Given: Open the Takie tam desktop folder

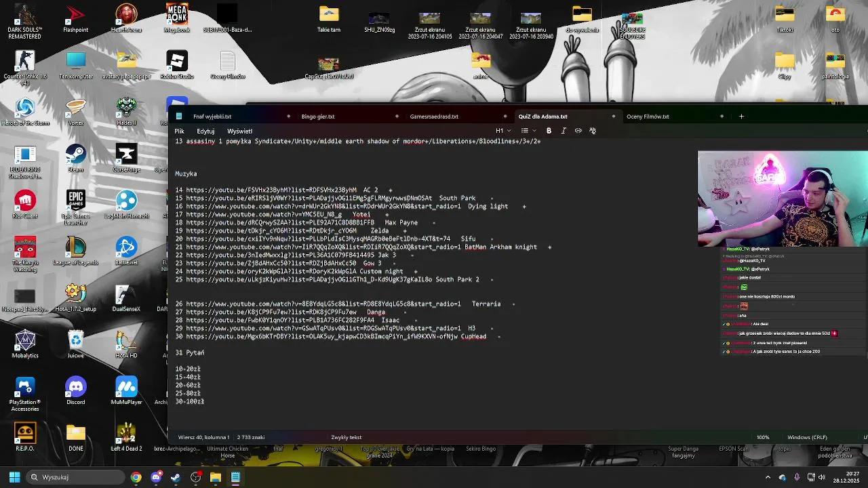Looking at the screenshot, I should pos(329,18).
